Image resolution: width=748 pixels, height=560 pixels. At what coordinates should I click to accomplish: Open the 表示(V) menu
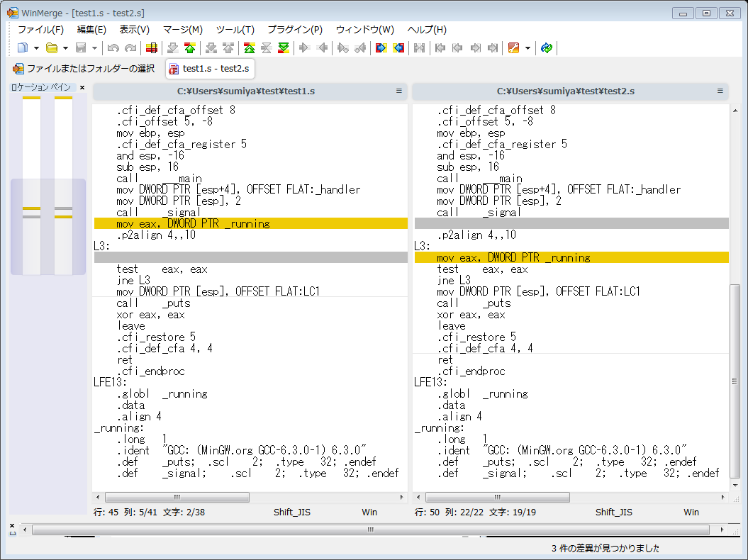[135, 30]
